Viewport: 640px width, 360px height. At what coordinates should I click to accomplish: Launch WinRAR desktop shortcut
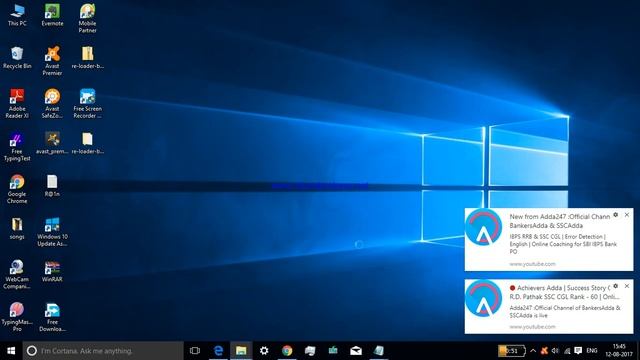coord(52,271)
